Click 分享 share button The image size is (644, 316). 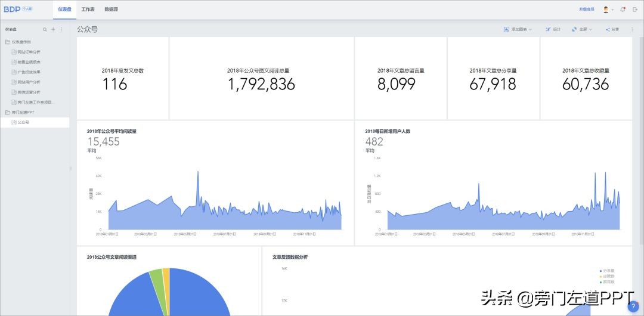pos(612,30)
